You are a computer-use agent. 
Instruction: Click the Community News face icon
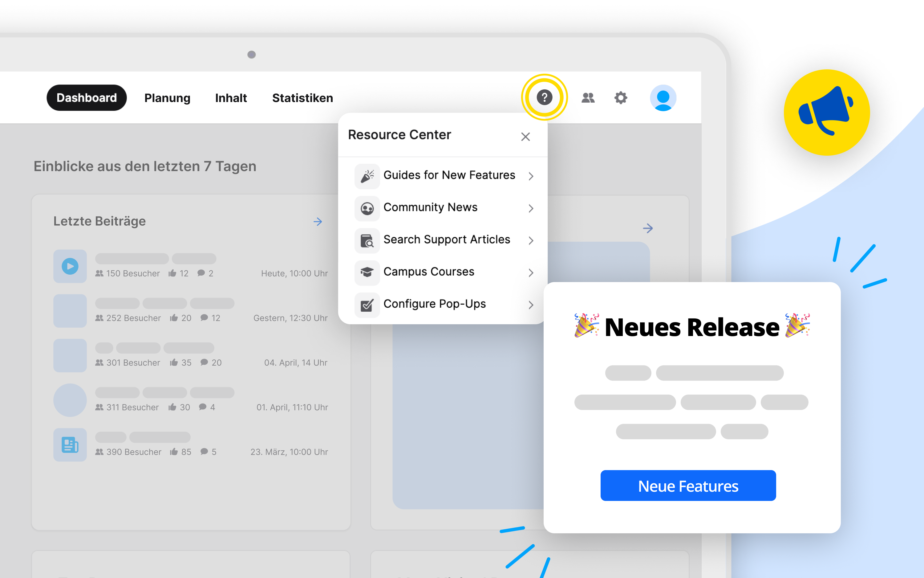367,208
